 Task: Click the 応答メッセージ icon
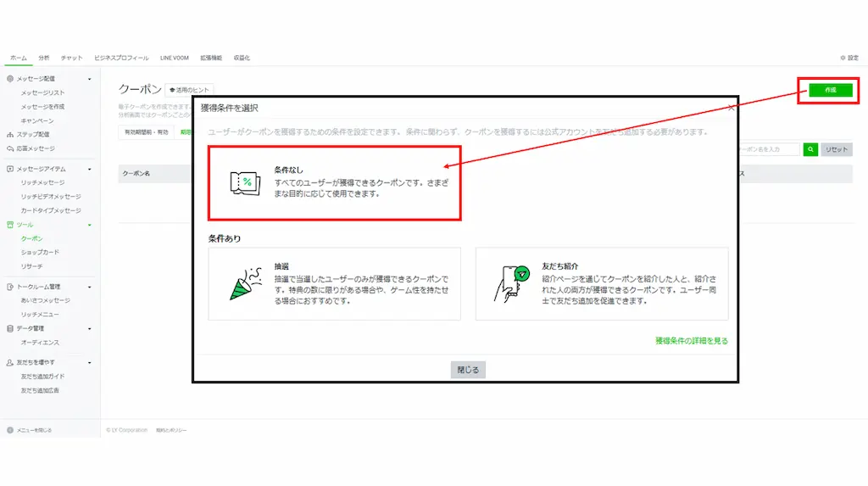10,148
